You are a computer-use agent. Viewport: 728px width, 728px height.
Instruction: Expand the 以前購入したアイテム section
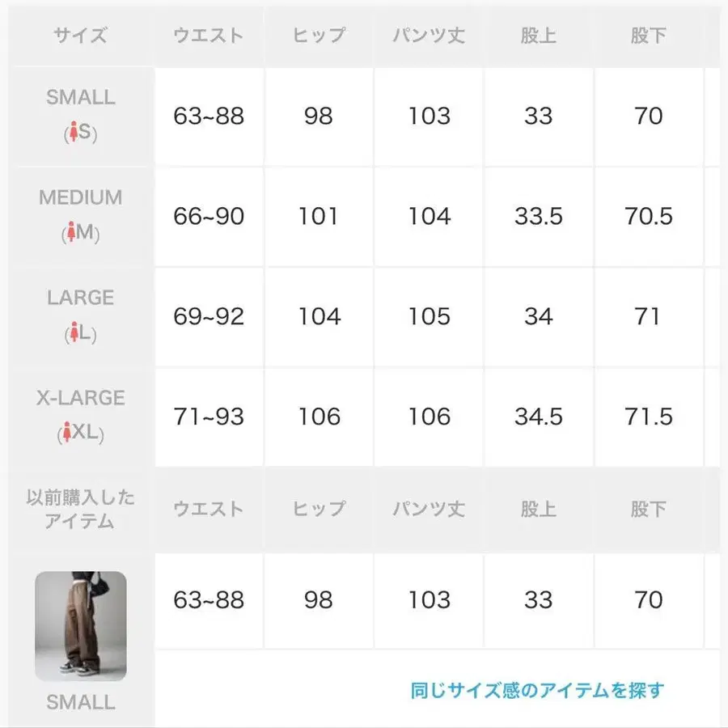tap(78, 510)
